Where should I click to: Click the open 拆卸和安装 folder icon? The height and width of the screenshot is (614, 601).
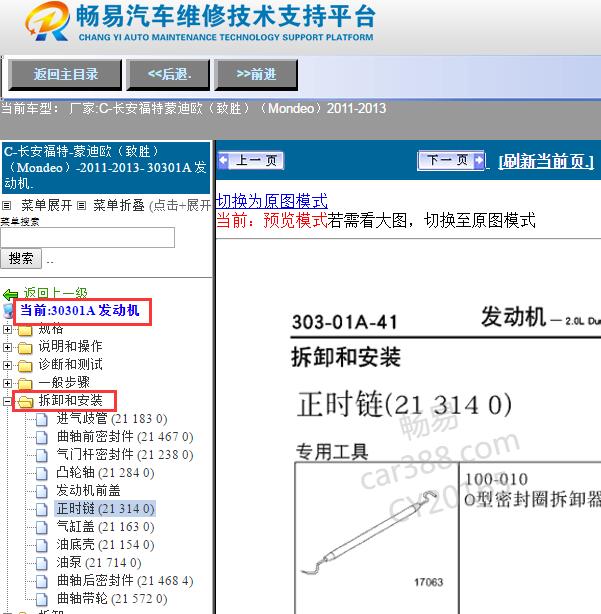pos(25,401)
